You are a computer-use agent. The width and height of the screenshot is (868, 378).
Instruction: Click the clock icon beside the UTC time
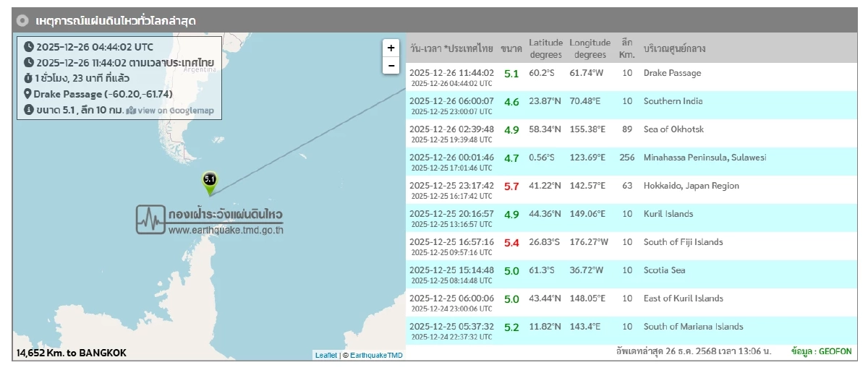(28, 46)
